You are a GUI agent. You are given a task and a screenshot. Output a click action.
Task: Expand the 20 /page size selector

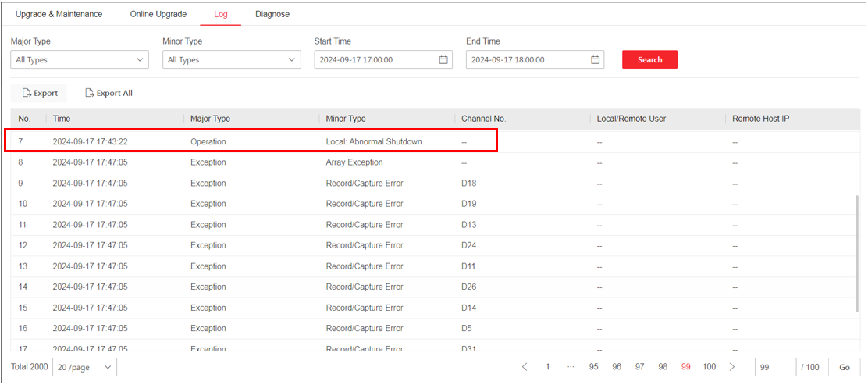click(84, 367)
